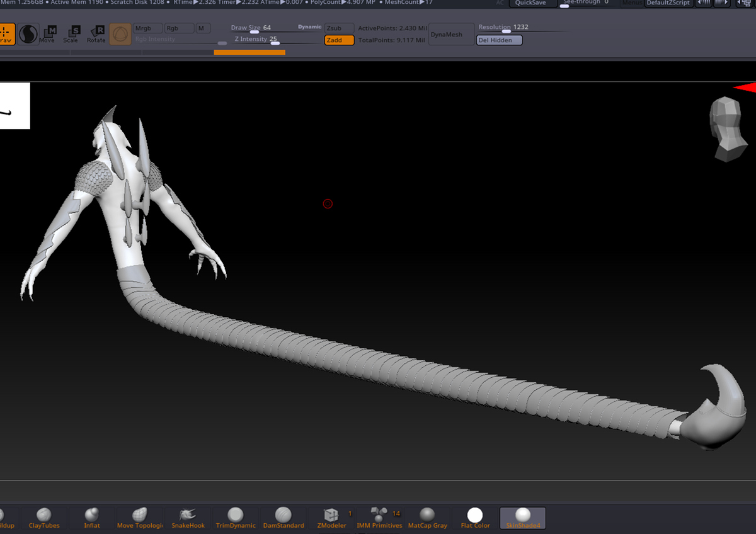The height and width of the screenshot is (534, 756).
Task: Activate the Move Topological brush
Action: click(140, 518)
